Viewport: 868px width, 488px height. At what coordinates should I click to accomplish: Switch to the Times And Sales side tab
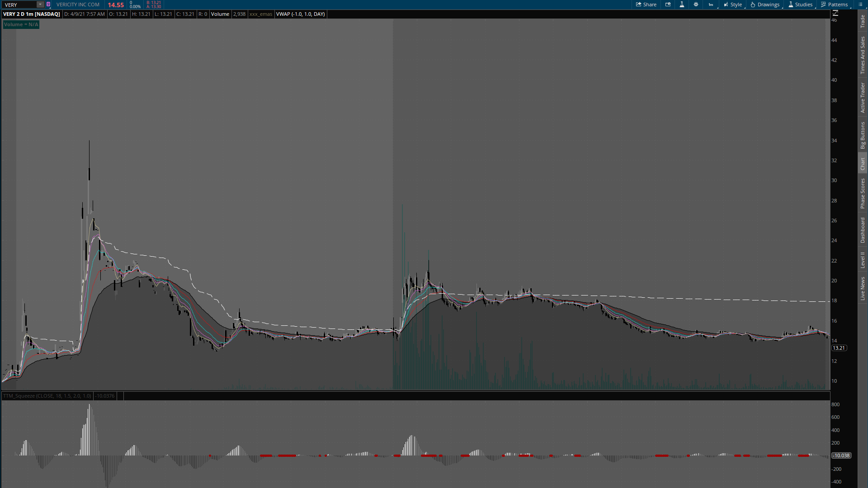pos(863,55)
